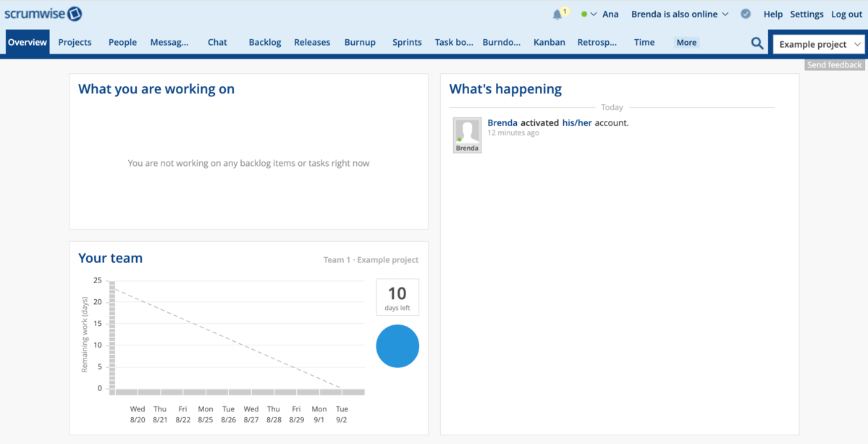
Task: Click the green online status dot
Action: tap(585, 13)
